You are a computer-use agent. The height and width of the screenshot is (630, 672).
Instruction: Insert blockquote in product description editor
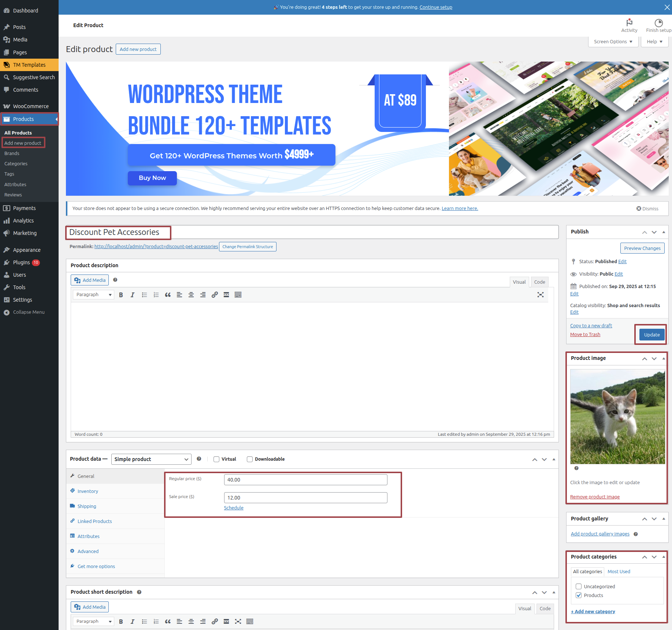click(168, 295)
